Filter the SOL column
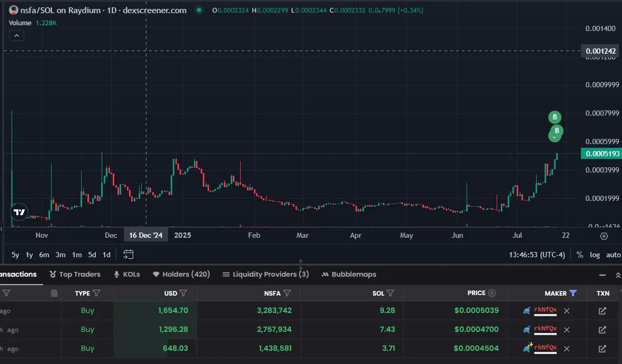Screen dimensions: 622x364 click(x=390, y=293)
